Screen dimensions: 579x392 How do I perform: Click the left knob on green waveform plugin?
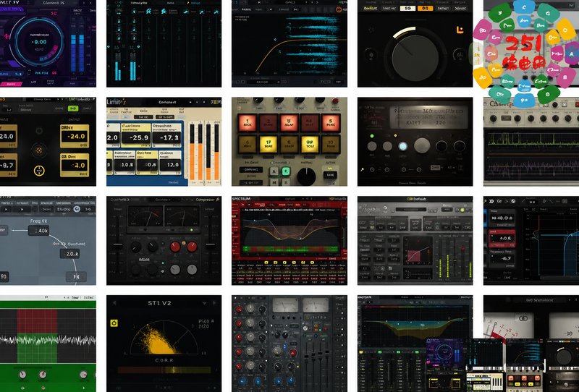[22, 375]
